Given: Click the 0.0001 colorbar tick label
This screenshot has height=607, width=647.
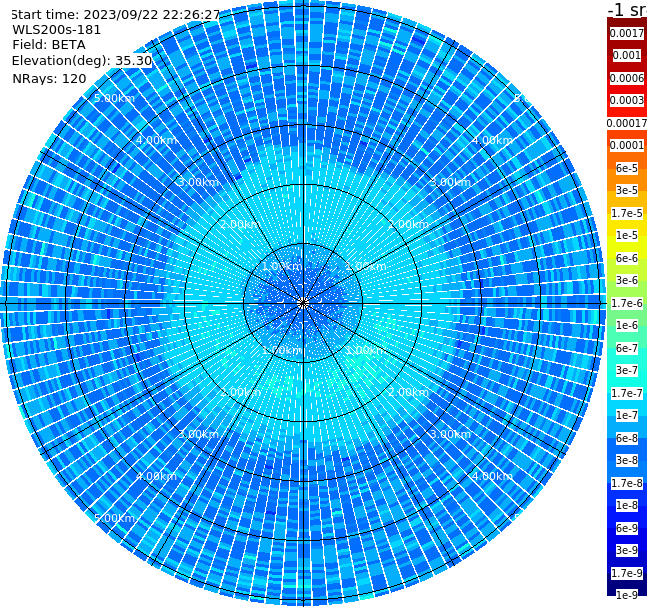Looking at the screenshot, I should [627, 145].
